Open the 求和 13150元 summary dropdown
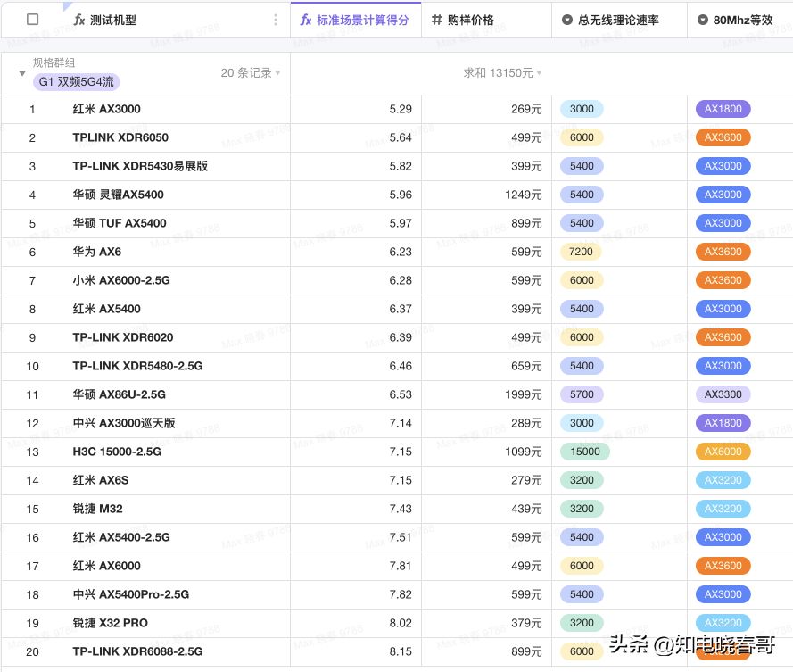 [502, 73]
